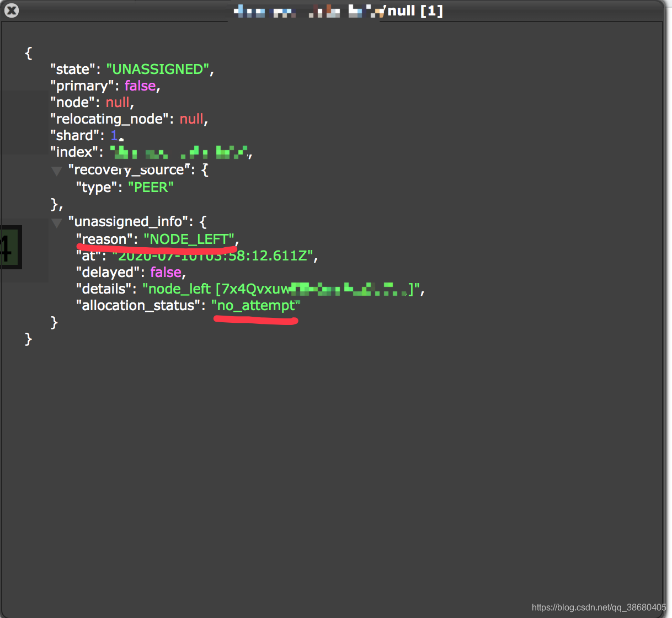Collapse the recovery_source object triangle
Screen dimensions: 672x618
(x=56, y=171)
